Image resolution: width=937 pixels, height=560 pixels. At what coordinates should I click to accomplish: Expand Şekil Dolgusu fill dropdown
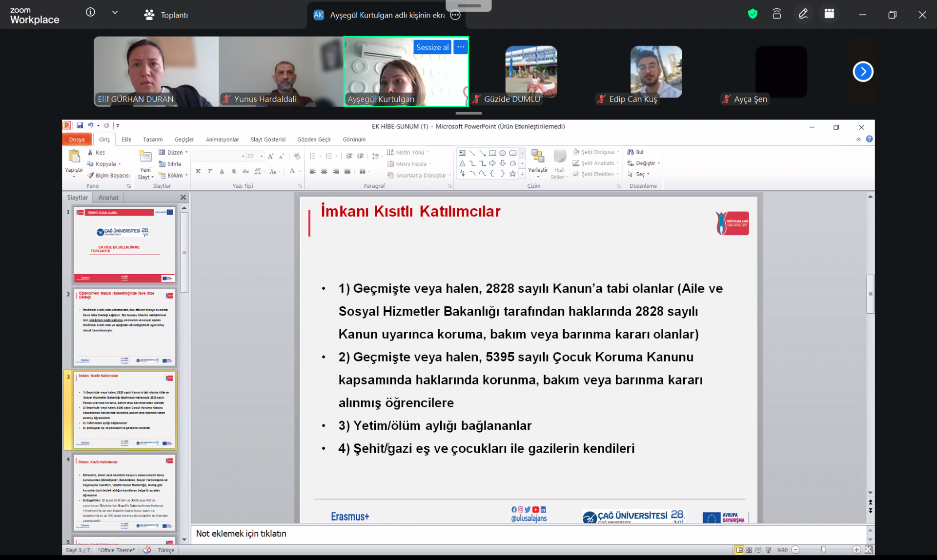pyautogui.click(x=598, y=152)
